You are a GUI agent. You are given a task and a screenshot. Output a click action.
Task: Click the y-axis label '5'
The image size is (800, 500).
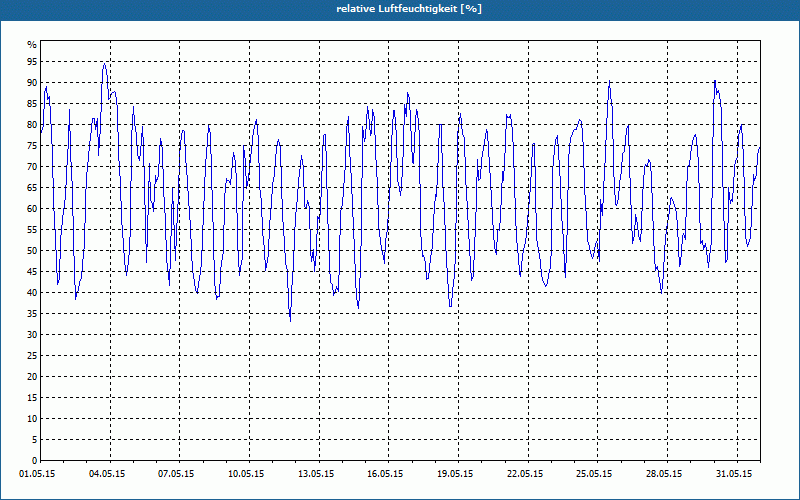(x=35, y=439)
